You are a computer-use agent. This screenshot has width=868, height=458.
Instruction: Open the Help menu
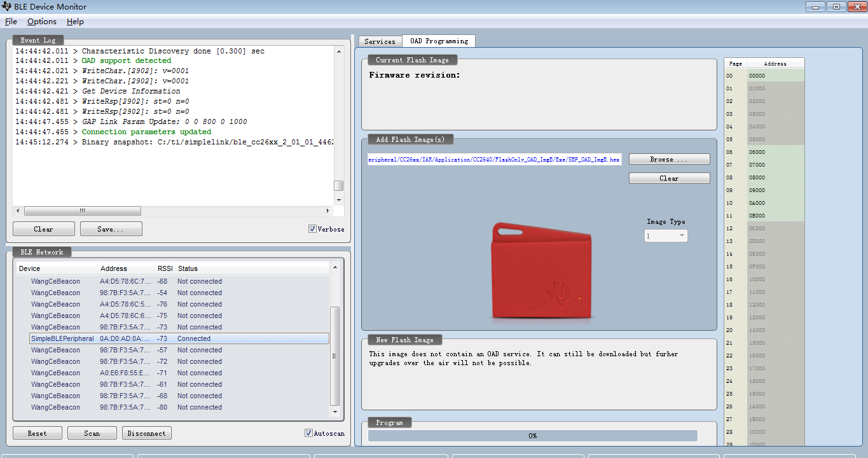point(75,22)
